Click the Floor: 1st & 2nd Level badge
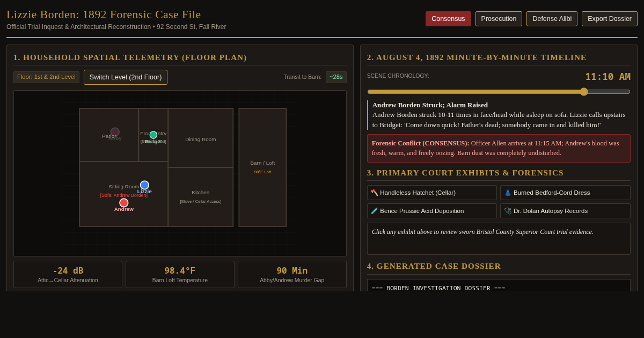Viewport: 644px width, 338px height. [x=46, y=77]
